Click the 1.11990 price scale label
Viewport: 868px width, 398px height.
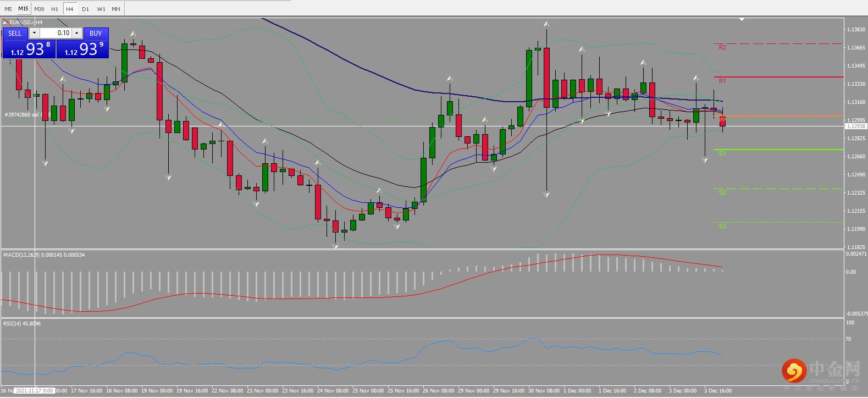click(x=856, y=229)
